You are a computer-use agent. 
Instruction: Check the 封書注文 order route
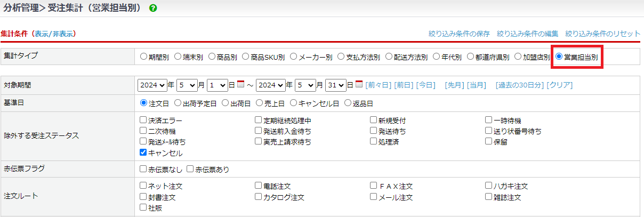pyautogui.click(x=143, y=197)
